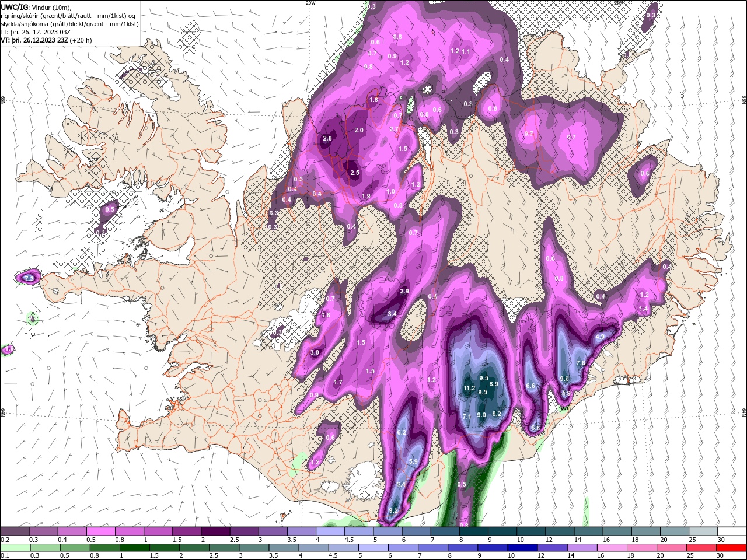Click the 6.2 value on the map
The image size is (747, 560).
click(x=402, y=432)
